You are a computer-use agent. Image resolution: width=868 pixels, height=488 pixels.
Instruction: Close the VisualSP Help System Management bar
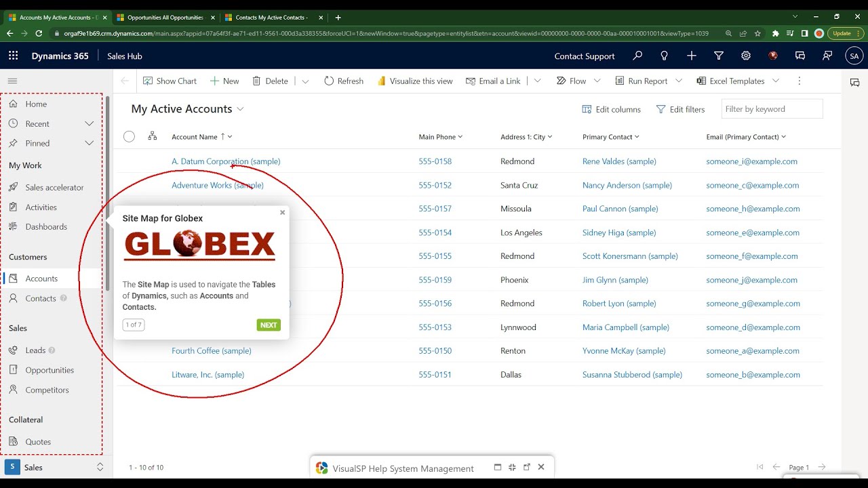click(541, 467)
